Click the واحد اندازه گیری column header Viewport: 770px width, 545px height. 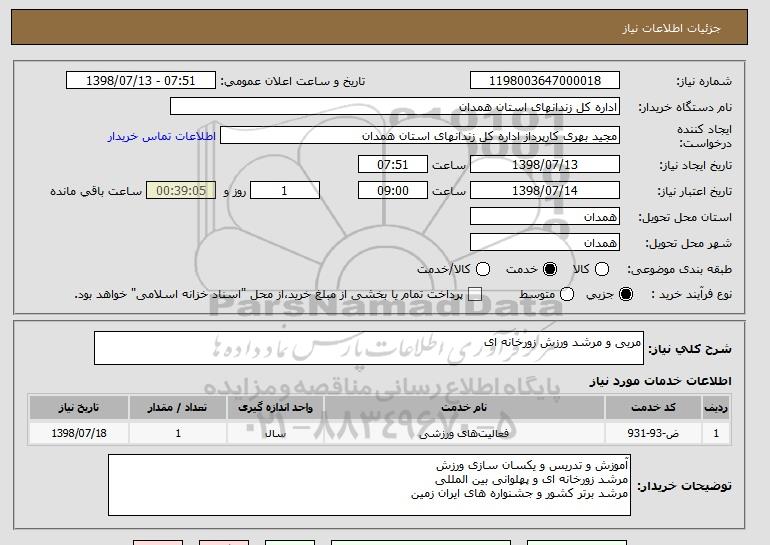pyautogui.click(x=275, y=408)
